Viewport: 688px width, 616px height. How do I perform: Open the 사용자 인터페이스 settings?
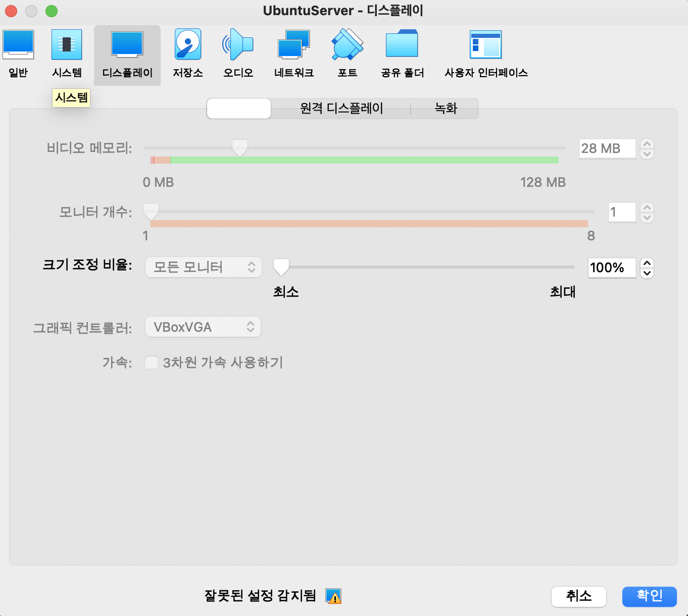pos(486,55)
